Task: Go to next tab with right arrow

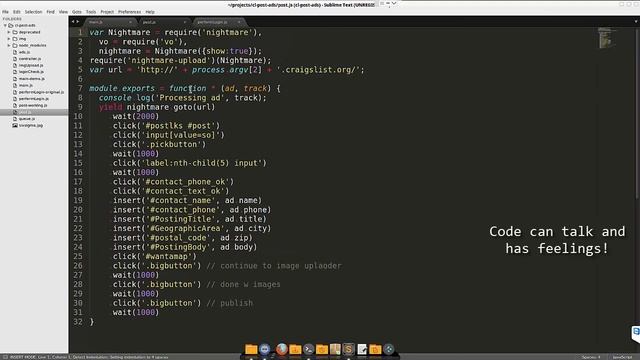Action: 77,22
